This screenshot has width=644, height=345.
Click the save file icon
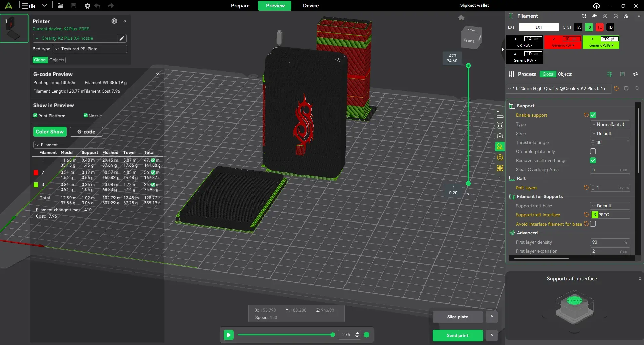click(x=73, y=6)
